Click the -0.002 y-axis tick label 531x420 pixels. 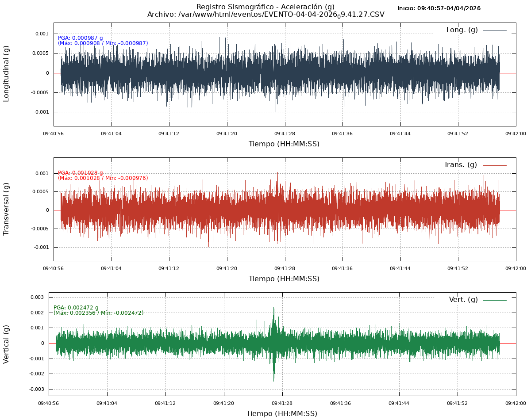click(x=36, y=374)
